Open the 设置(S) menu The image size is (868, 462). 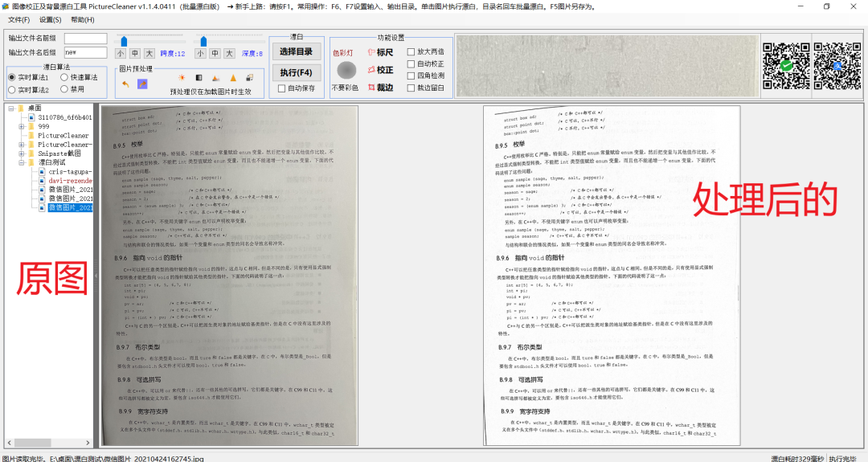[x=50, y=19]
